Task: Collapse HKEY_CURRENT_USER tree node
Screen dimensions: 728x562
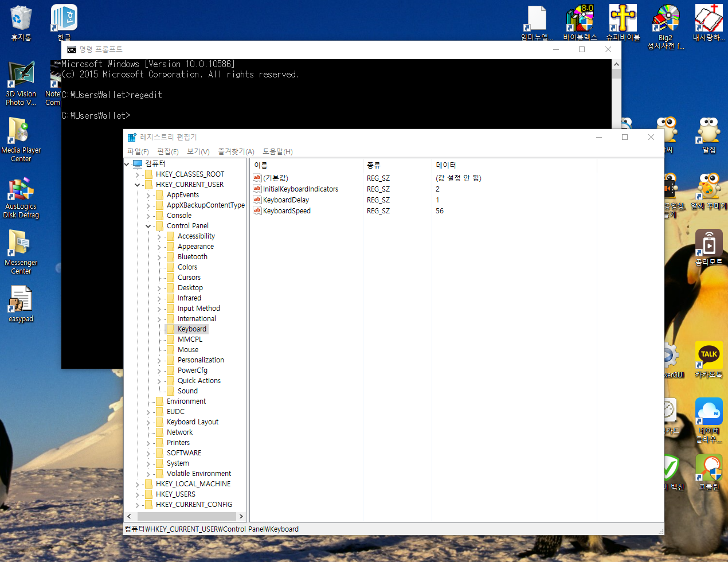Action: coord(138,185)
